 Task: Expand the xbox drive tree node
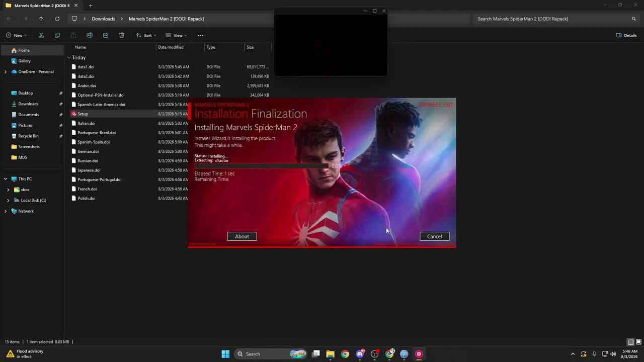[8, 190]
